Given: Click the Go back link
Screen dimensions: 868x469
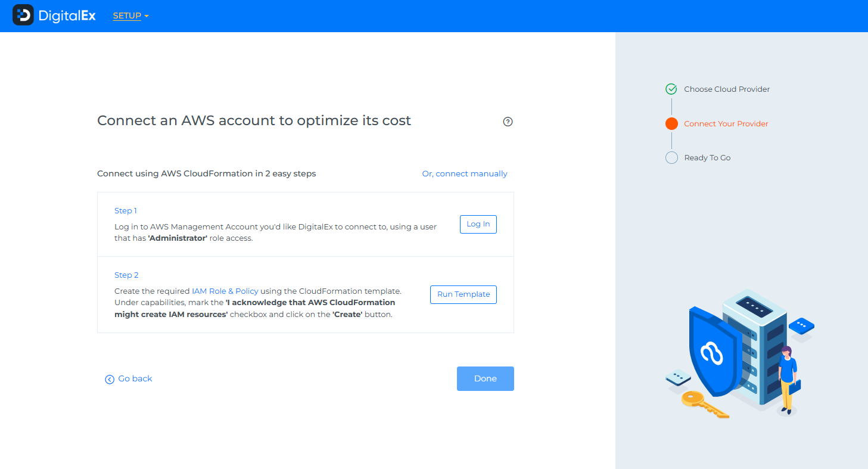Looking at the screenshot, I should pos(135,378).
